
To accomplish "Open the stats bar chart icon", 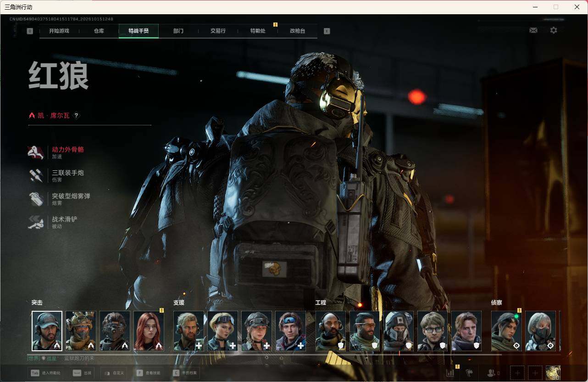I will [x=450, y=373].
